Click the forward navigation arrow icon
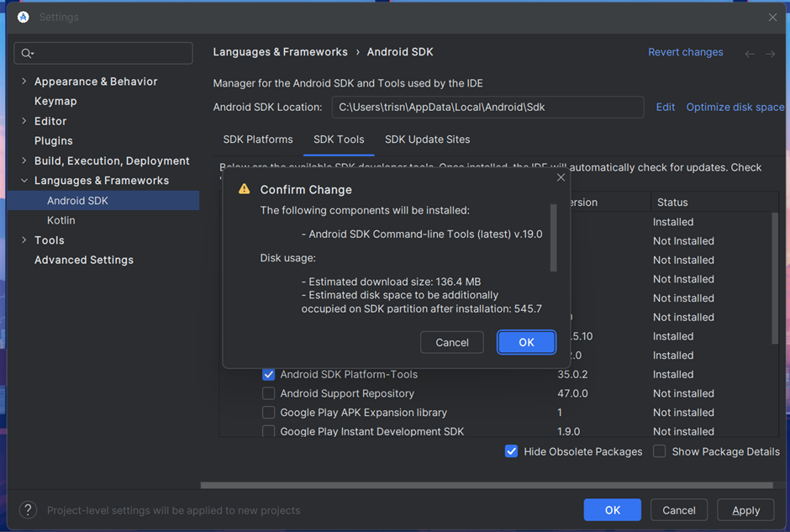 point(771,54)
